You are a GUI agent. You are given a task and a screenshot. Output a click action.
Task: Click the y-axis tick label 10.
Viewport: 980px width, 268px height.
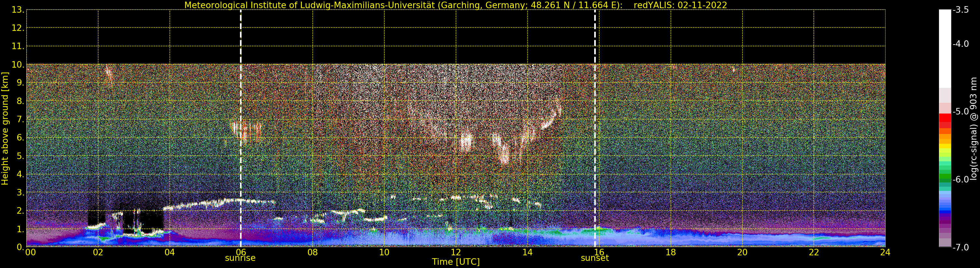click(18, 65)
